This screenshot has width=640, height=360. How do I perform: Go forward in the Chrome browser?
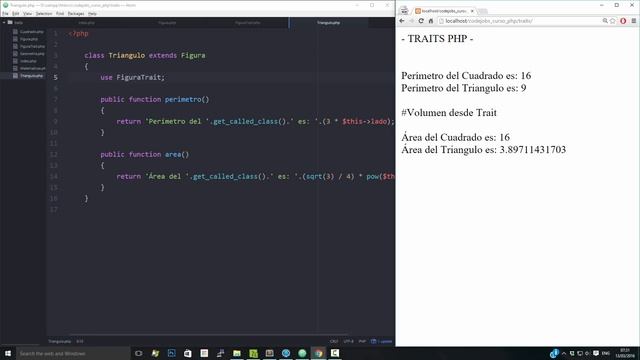point(411,21)
